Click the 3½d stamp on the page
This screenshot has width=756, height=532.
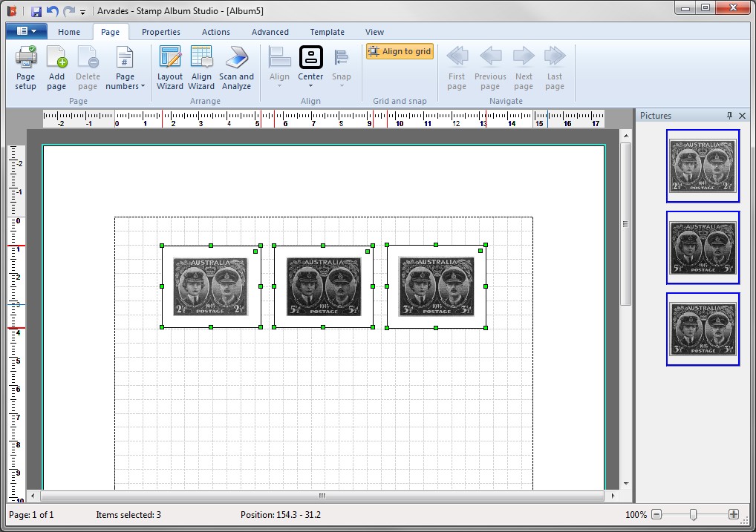[x=437, y=286]
